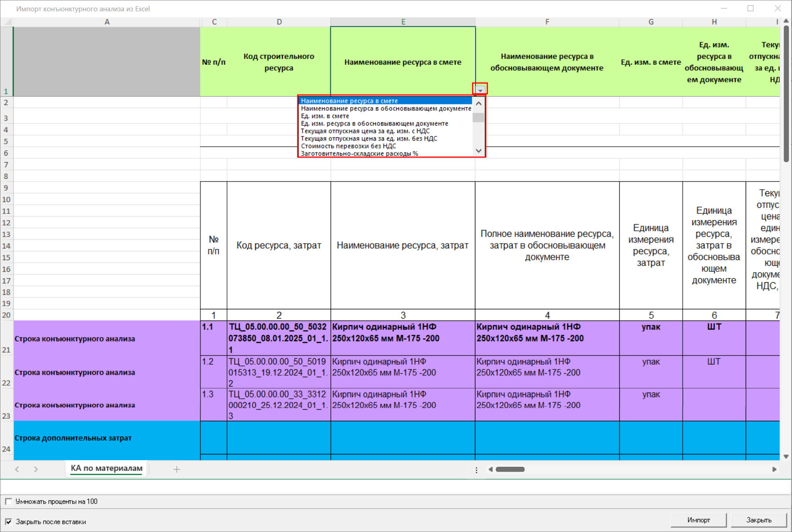Click the previous sheet navigation arrow
Viewport: 792px width, 532px height.
17,469
